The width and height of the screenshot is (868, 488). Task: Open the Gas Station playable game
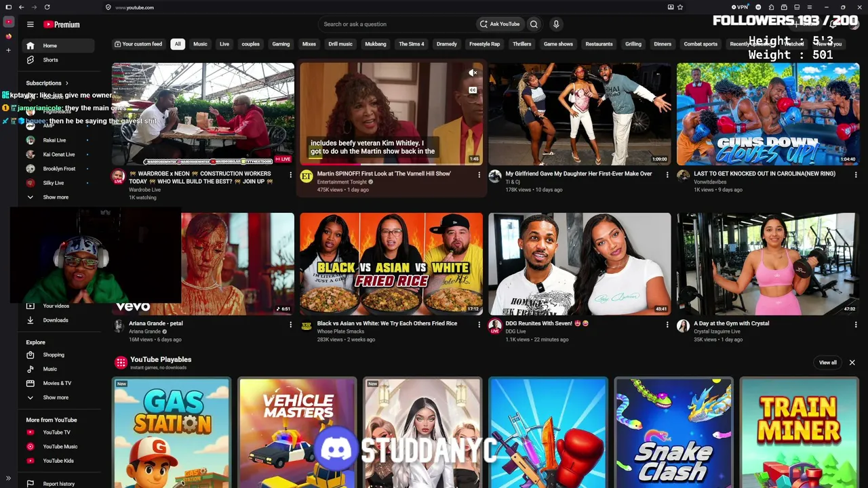(x=172, y=432)
